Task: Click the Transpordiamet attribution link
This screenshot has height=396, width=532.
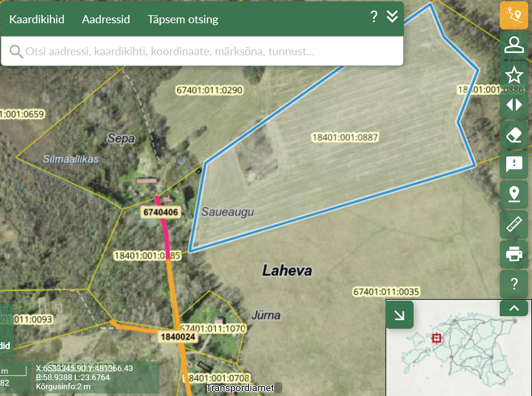Action: 240,388
